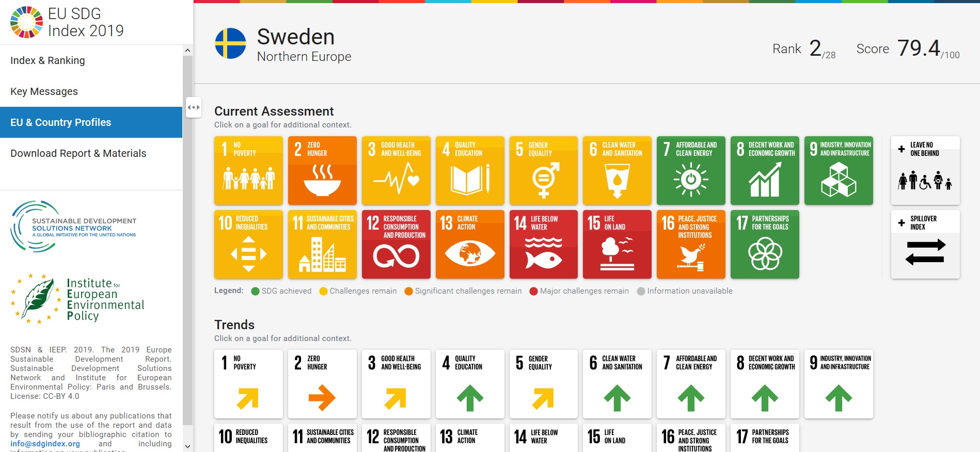The width and height of the screenshot is (980, 452).
Task: Open Gender Equality trend tile
Action: point(544,384)
